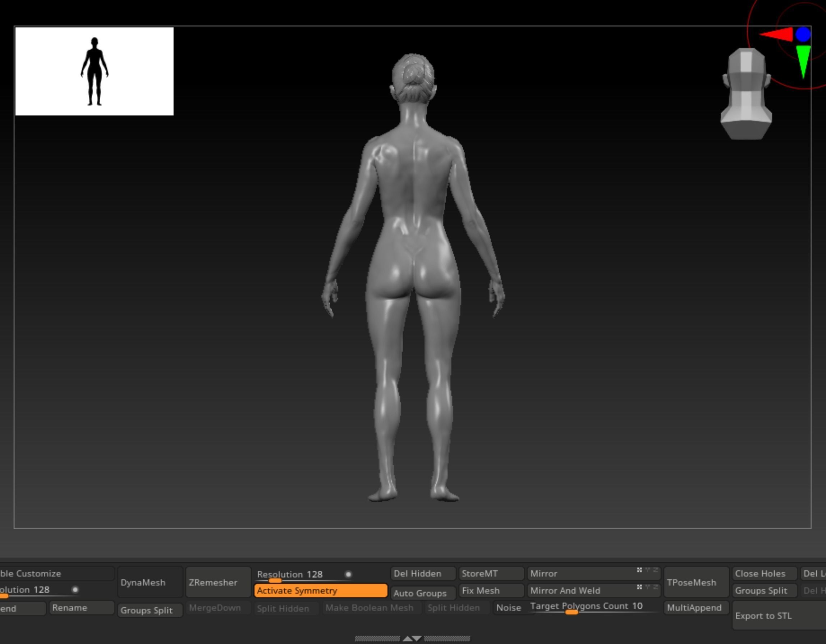Image resolution: width=826 pixels, height=644 pixels.
Task: Click Export to STL
Action: pyautogui.click(x=779, y=616)
